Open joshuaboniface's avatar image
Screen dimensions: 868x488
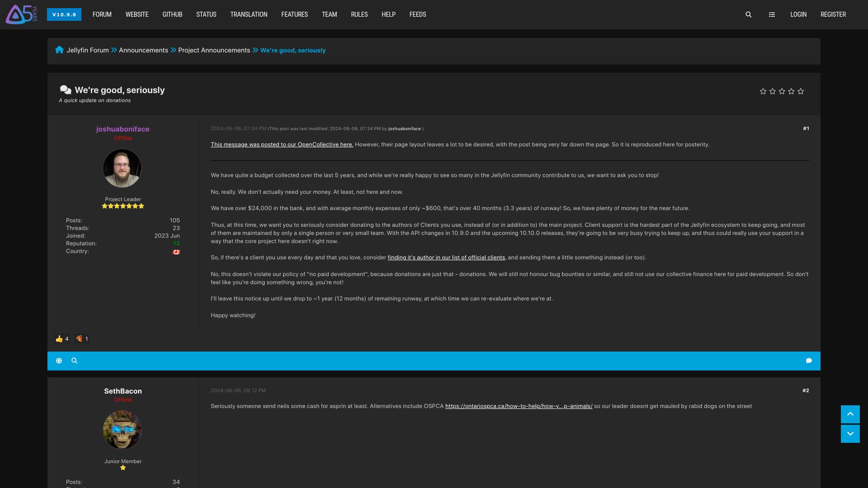point(122,168)
